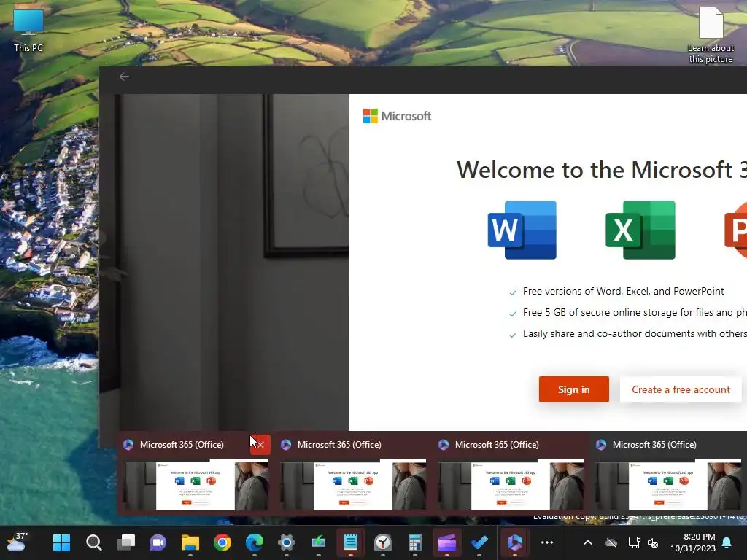Click the Word app icon
The image size is (747, 560).
click(522, 230)
